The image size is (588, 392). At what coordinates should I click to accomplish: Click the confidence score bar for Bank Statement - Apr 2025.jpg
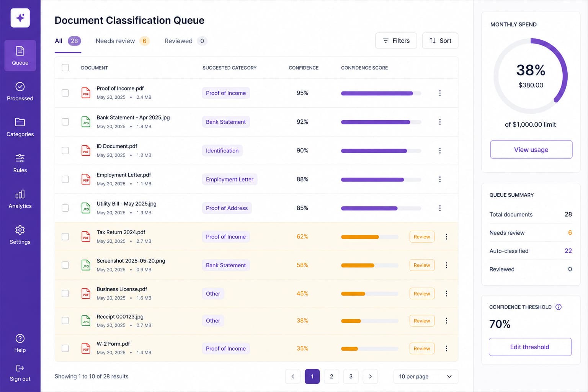[381, 122]
